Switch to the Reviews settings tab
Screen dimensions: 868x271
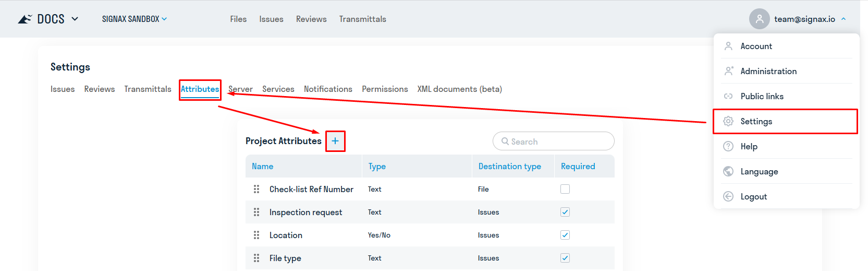tap(100, 89)
